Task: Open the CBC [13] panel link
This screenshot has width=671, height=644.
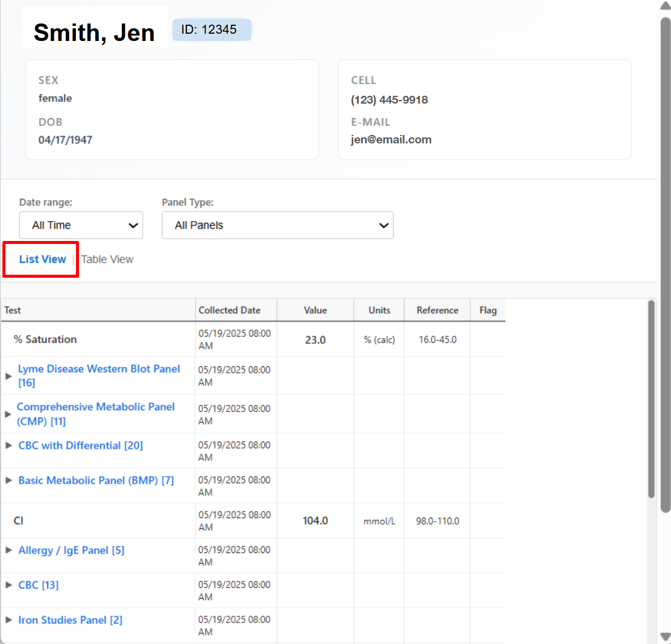Action: (39, 585)
